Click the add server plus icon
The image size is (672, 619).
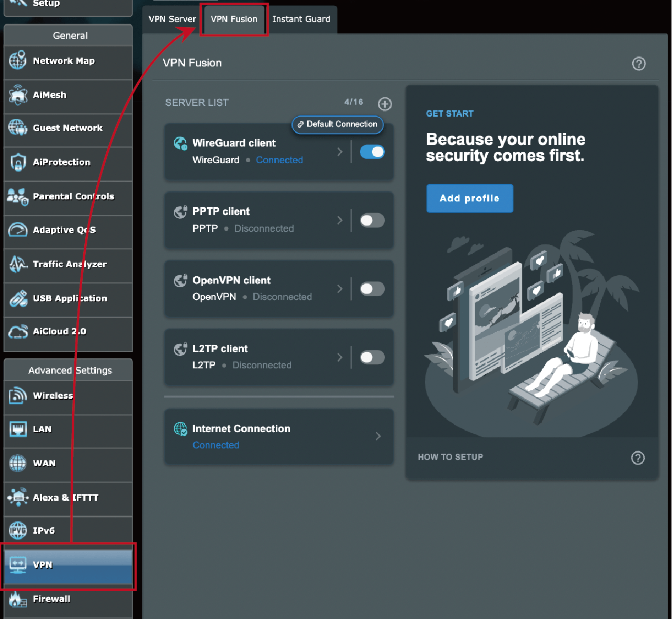tap(385, 104)
